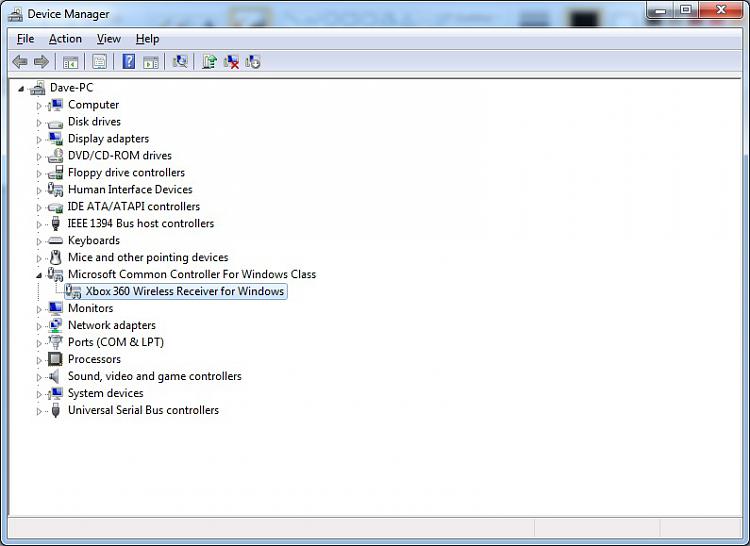The width and height of the screenshot is (750, 546).
Task: Open the Action menu
Action: point(65,39)
